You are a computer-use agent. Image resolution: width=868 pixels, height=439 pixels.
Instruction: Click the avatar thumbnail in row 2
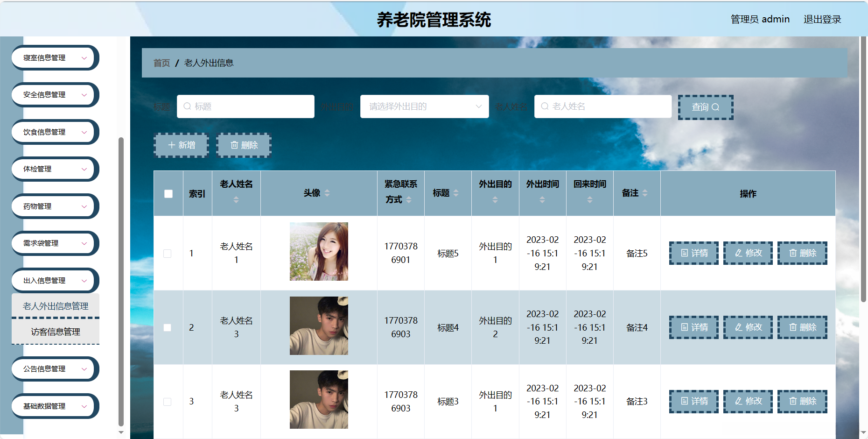319,326
